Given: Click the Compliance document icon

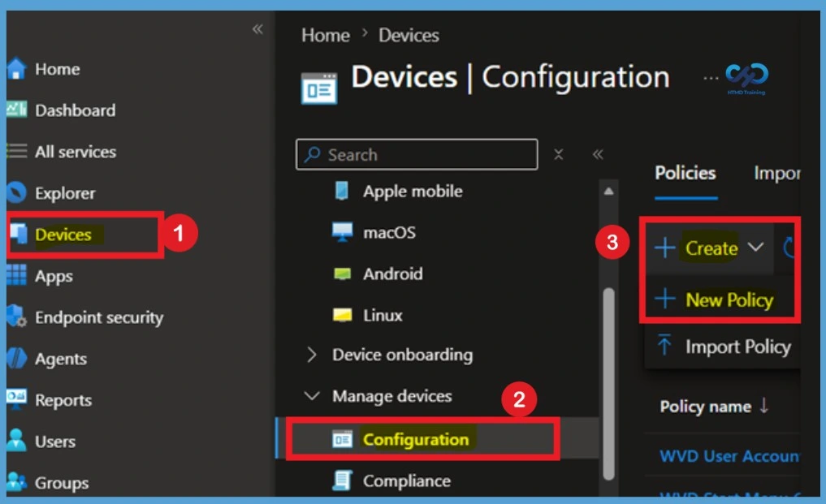Looking at the screenshot, I should point(343,480).
